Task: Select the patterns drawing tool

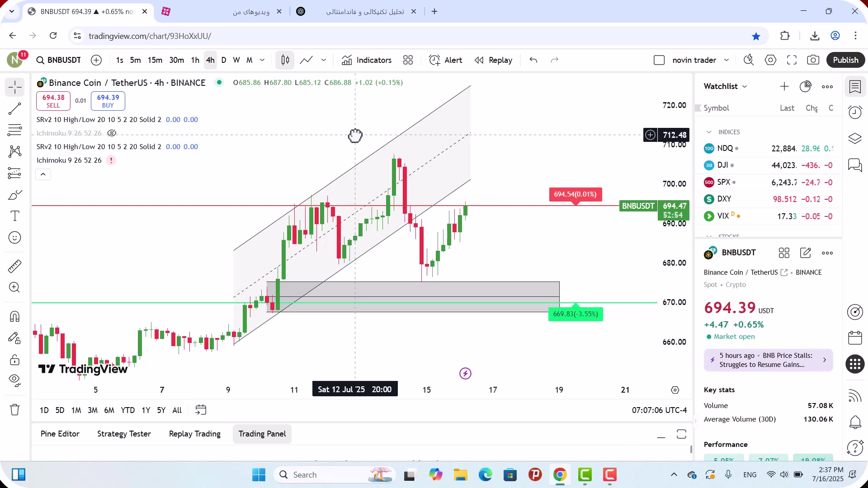Action: tap(14, 151)
